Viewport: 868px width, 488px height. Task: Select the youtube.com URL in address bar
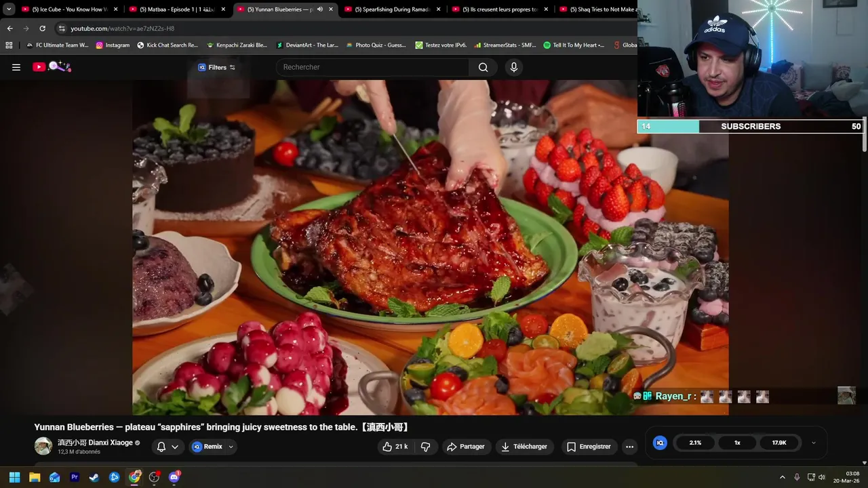pos(123,28)
